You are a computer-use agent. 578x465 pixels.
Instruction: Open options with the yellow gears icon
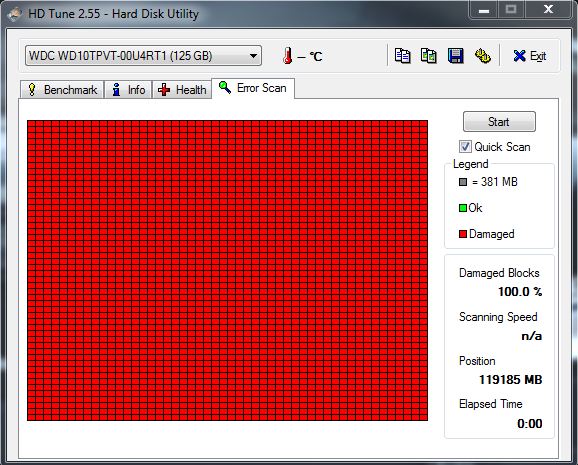pos(483,56)
